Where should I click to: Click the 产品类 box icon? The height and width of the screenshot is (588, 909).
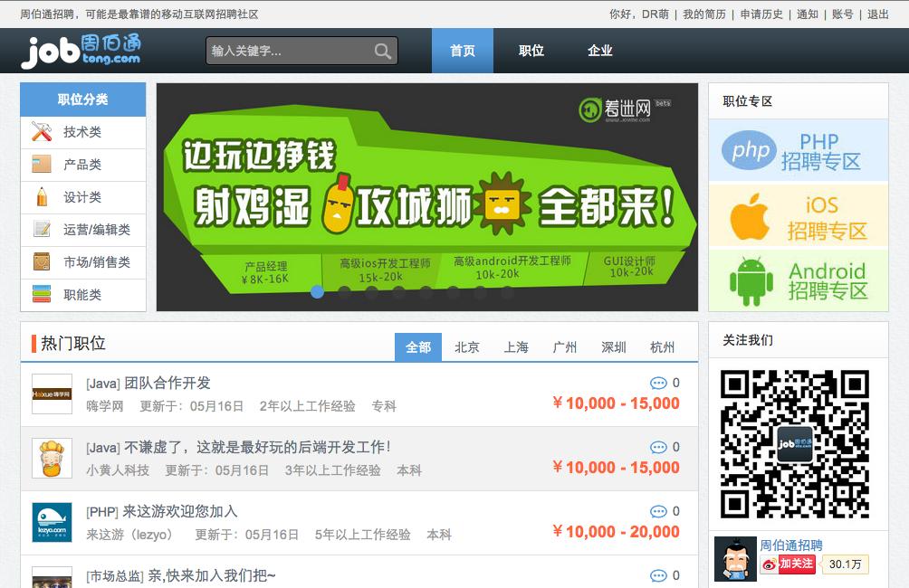tap(42, 165)
